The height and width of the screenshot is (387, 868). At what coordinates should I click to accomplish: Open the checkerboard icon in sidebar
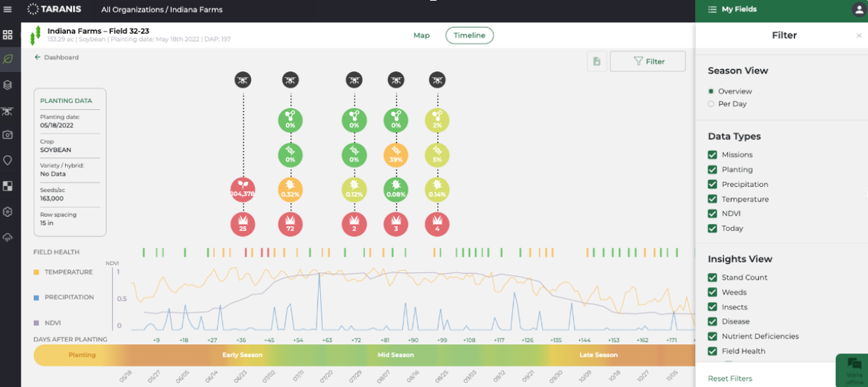pos(8,186)
